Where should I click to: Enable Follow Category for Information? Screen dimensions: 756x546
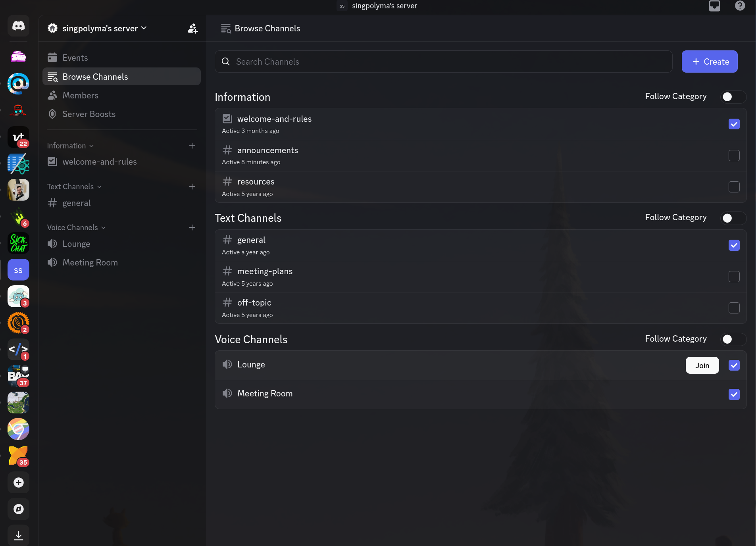coord(733,97)
